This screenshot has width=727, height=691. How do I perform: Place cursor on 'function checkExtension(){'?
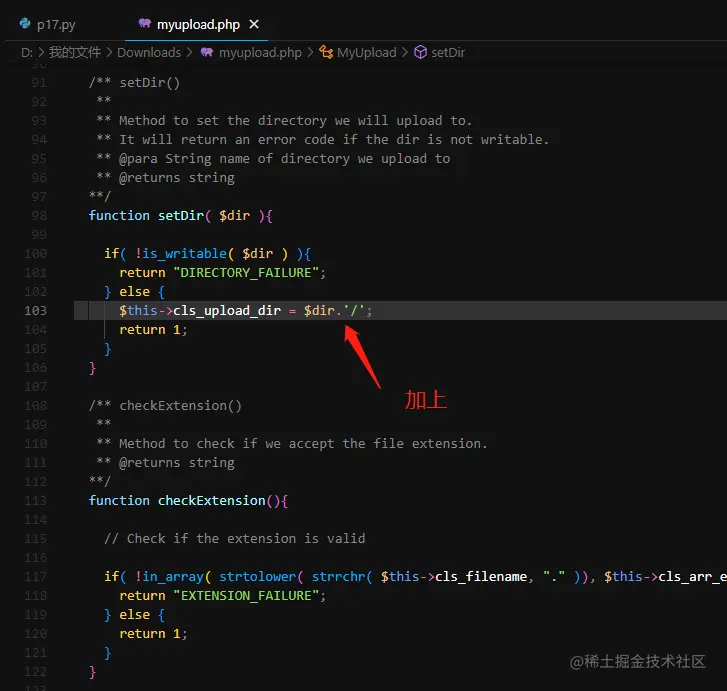[x=188, y=501]
